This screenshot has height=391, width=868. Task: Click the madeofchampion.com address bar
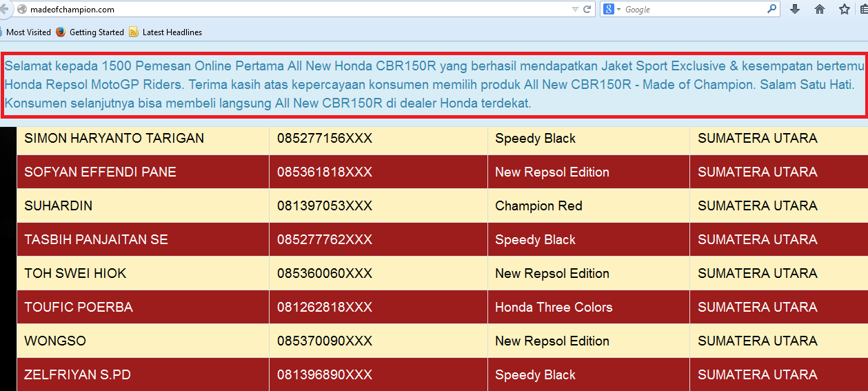click(276, 10)
